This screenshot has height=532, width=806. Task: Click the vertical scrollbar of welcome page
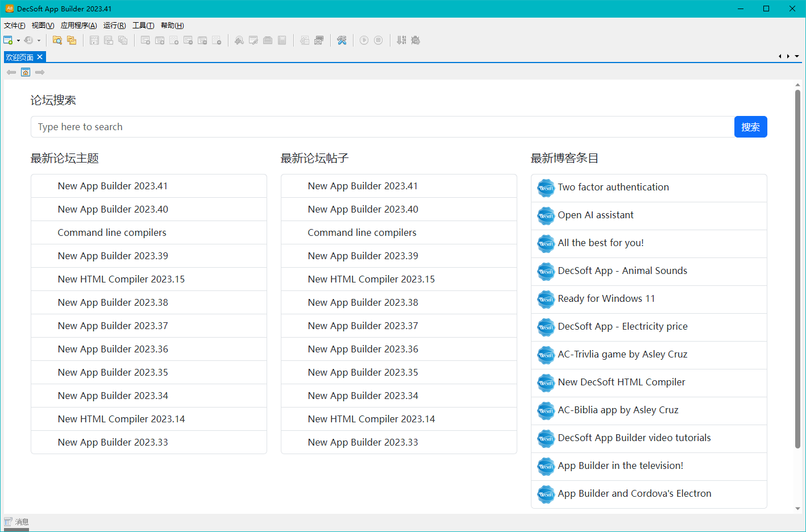coord(797,268)
